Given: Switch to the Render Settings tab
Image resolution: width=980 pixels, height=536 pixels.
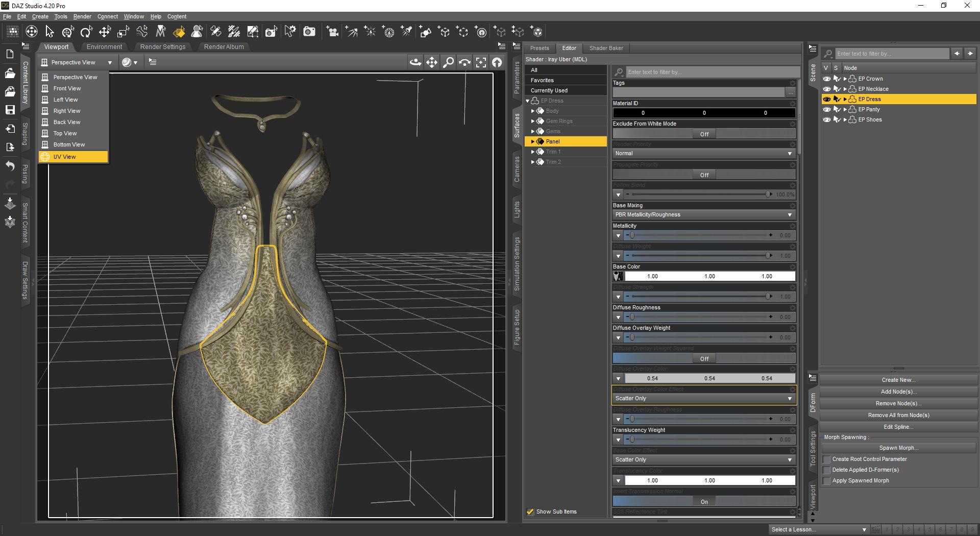Looking at the screenshot, I should (x=163, y=47).
